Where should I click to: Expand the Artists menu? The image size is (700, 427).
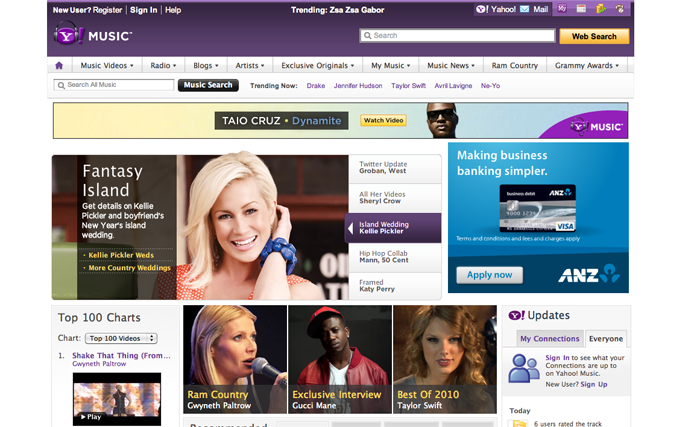coord(250,66)
